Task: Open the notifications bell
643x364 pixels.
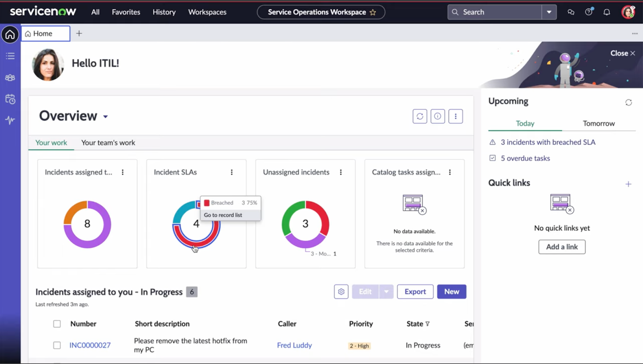Action: (x=607, y=12)
